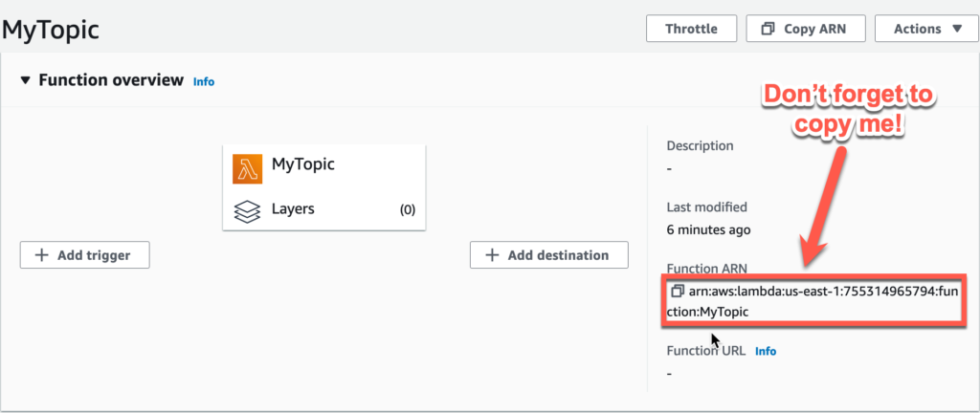
Task: Click copy icon beside Function ARN text
Action: 679,292
